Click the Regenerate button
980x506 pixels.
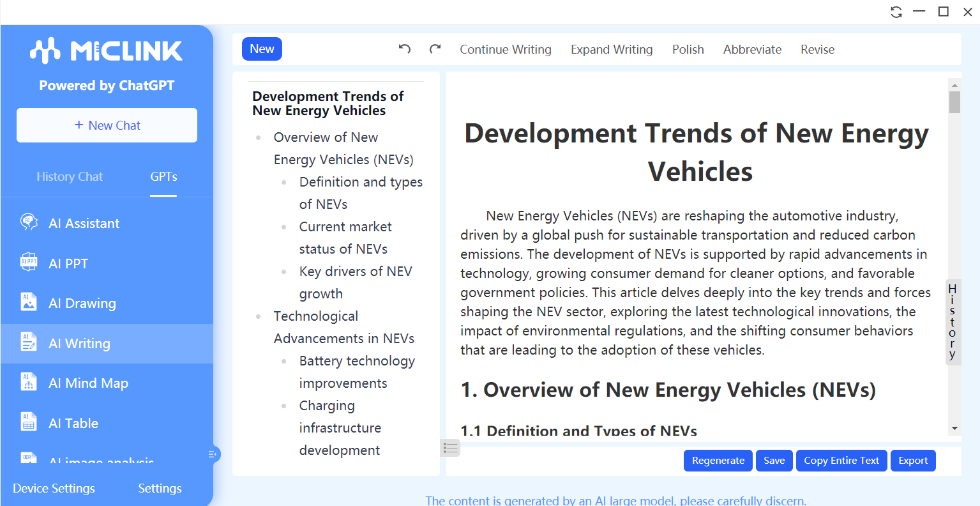(718, 461)
